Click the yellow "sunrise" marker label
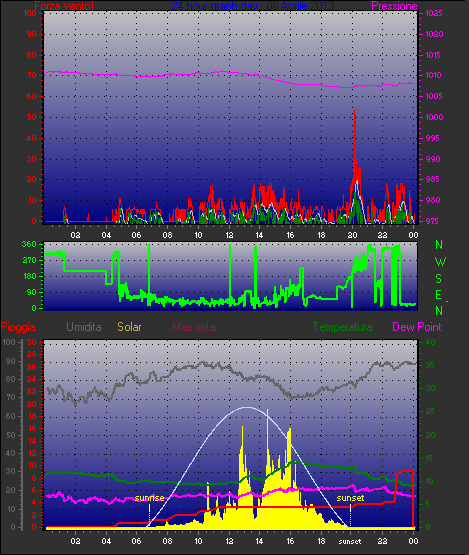This screenshot has height=555, width=469. (x=149, y=498)
